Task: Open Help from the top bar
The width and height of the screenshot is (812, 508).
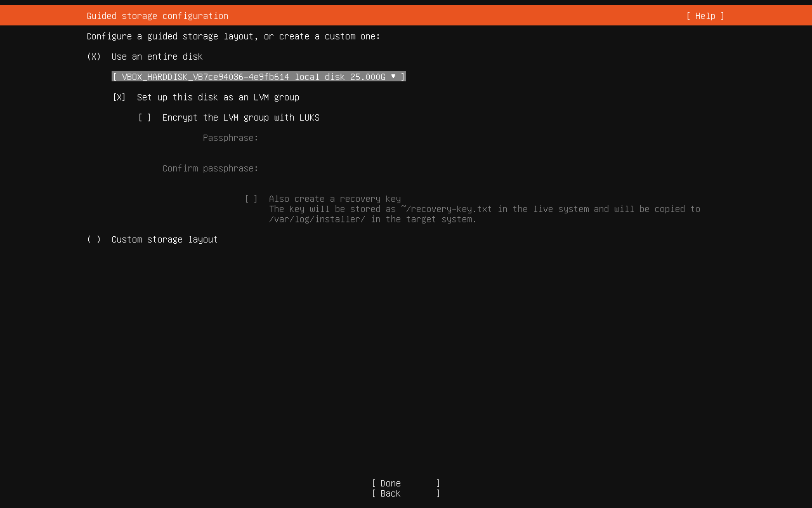Action: [704, 16]
